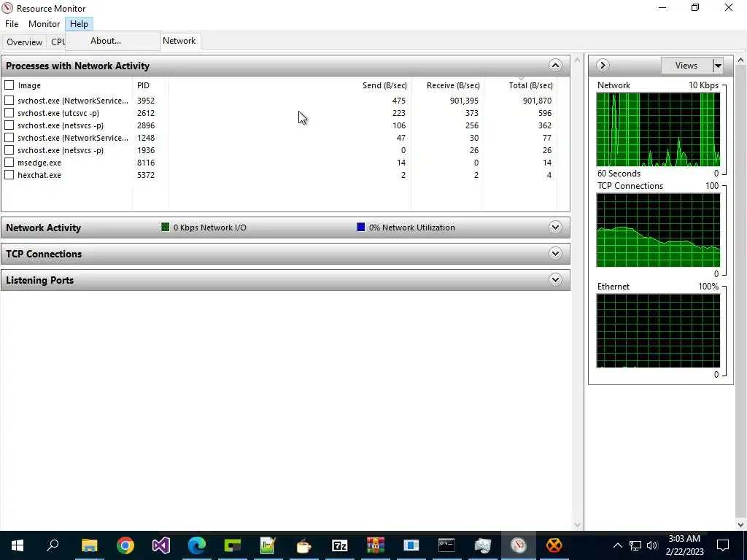Click the volume speaker tray icon
747x560 pixels.
tap(652, 545)
